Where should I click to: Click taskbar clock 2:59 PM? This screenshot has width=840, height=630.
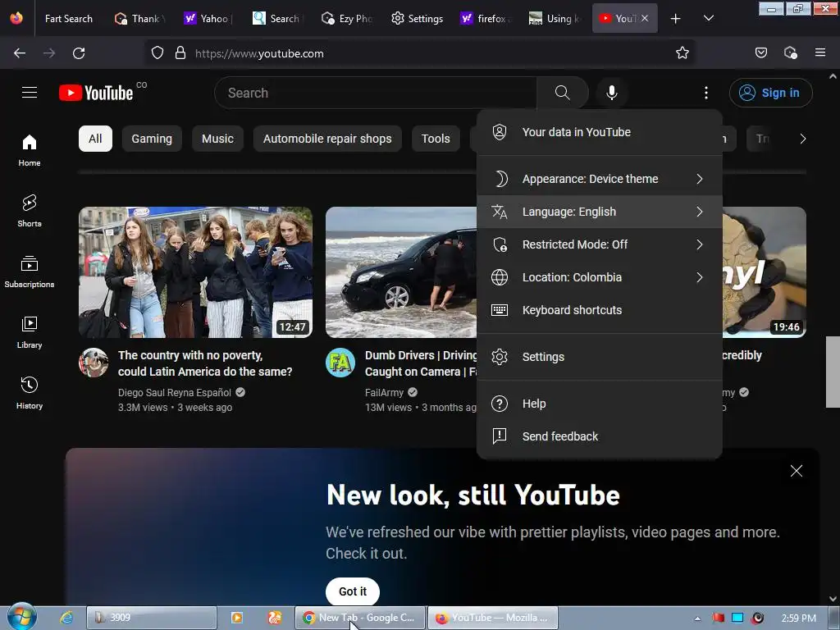tap(798, 619)
